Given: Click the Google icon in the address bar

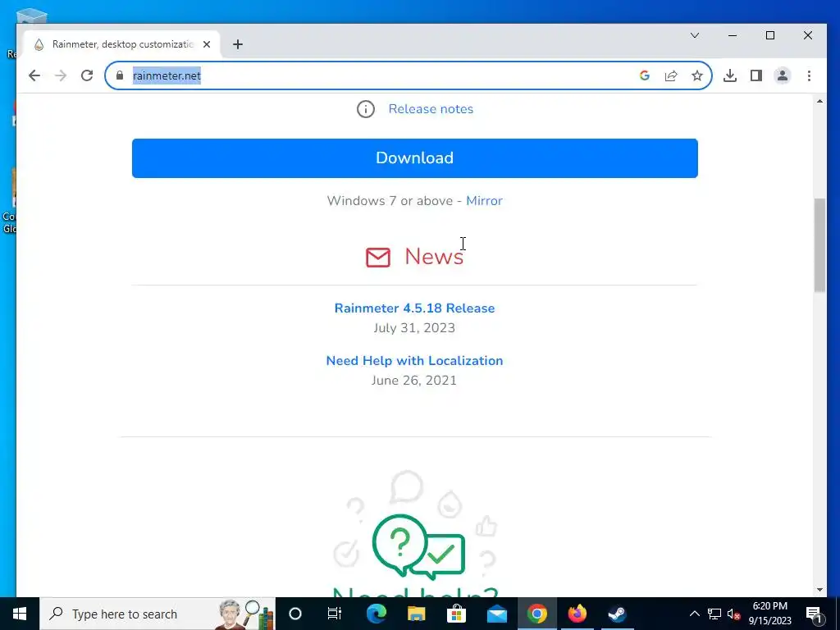Looking at the screenshot, I should pos(645,75).
